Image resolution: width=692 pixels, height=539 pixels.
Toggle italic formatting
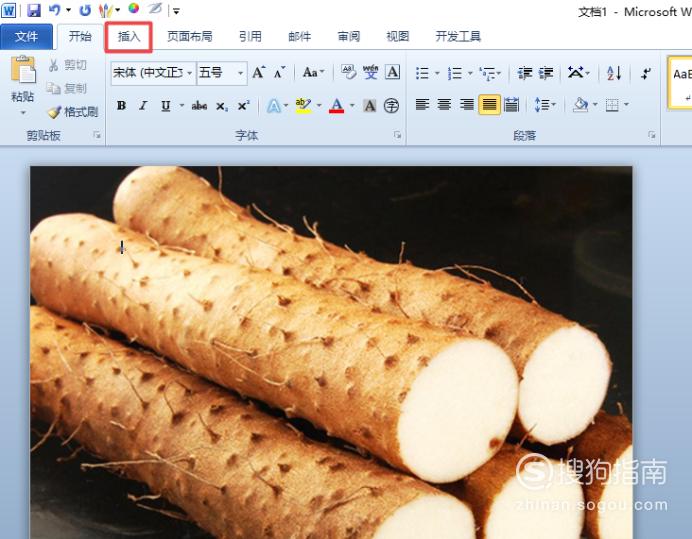(x=143, y=106)
